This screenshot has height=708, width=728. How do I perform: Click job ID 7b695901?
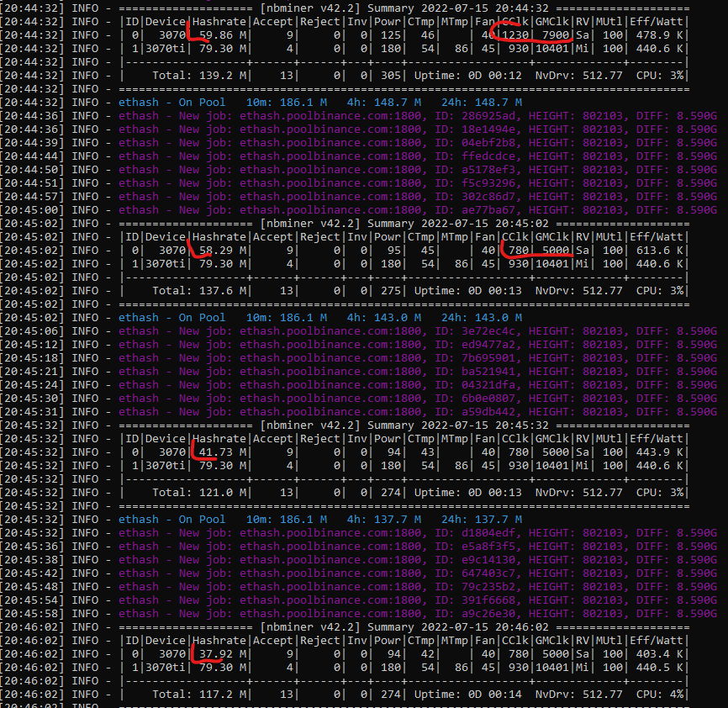point(488,358)
